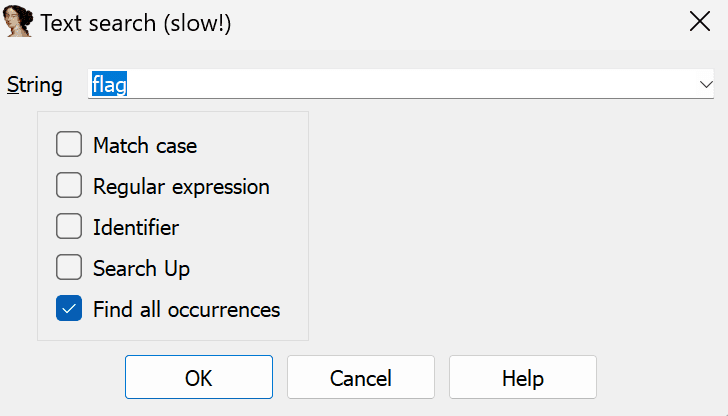Click the Cancel button
Viewport: 728px width, 416px height.
tap(361, 377)
